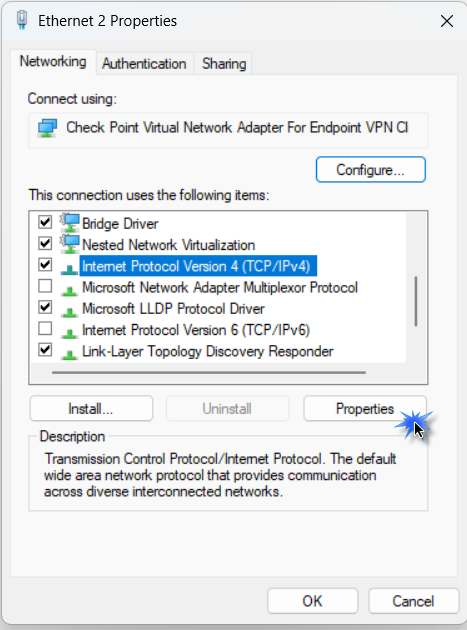Switch to the Authentication tab
Image resolution: width=467 pixels, height=630 pixels.
[144, 63]
